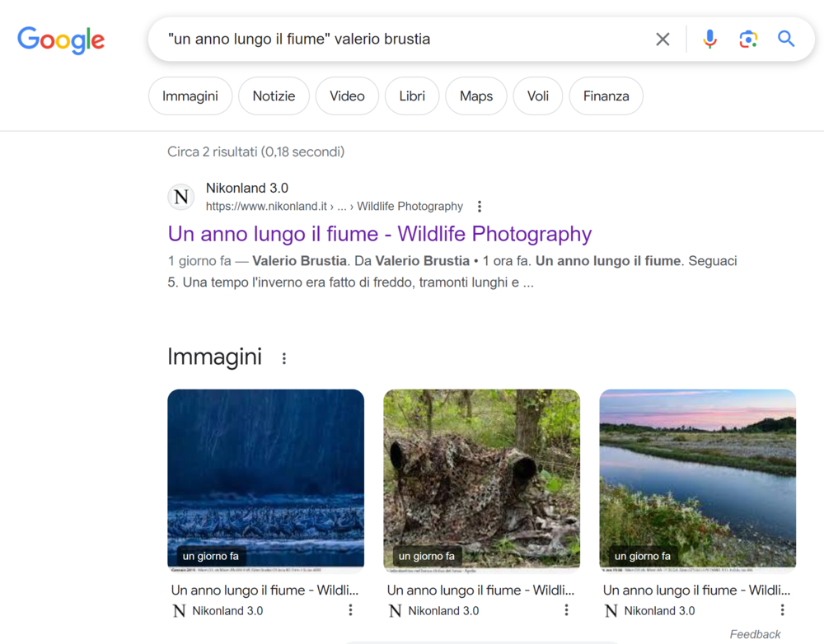824x644 pixels.
Task: Click the Nikonland N favicon in result
Action: click(x=181, y=197)
